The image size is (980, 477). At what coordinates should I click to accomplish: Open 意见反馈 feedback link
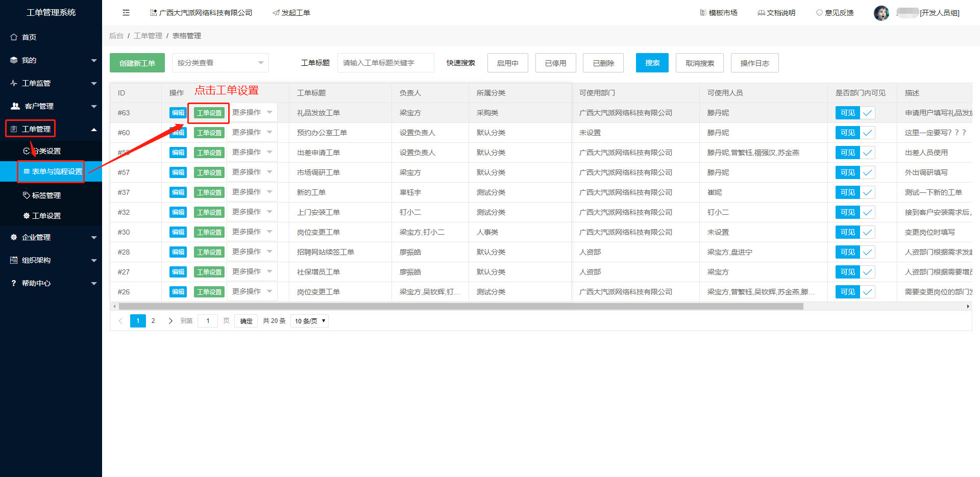tap(835, 13)
